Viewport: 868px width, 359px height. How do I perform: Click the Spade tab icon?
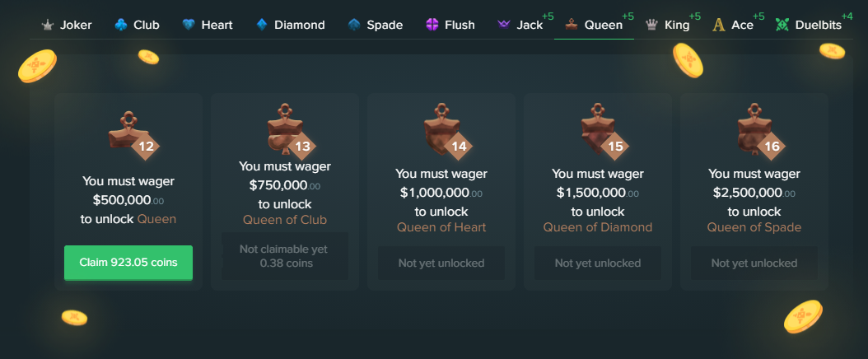pos(354,25)
